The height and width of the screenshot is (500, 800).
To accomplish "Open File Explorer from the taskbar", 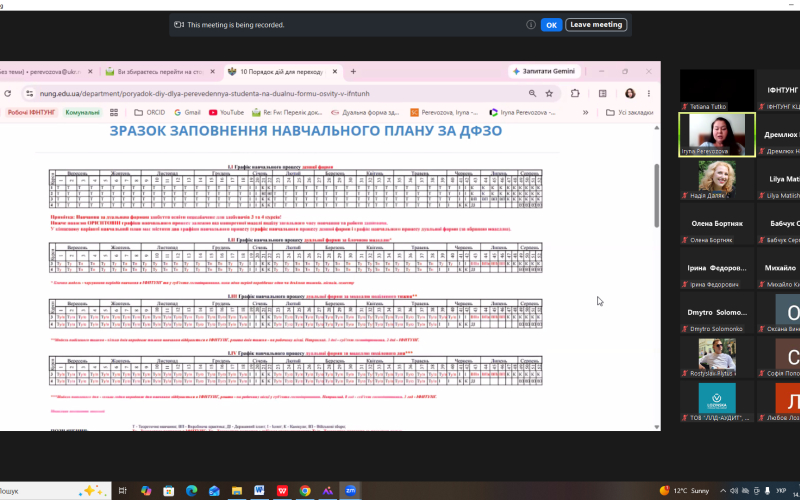I will point(237,491).
